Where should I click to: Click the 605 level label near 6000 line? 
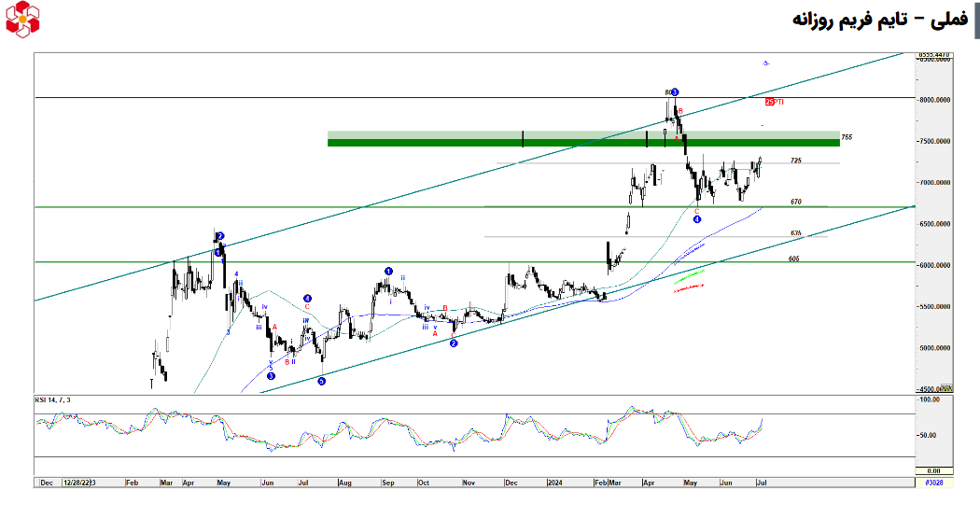(x=793, y=259)
